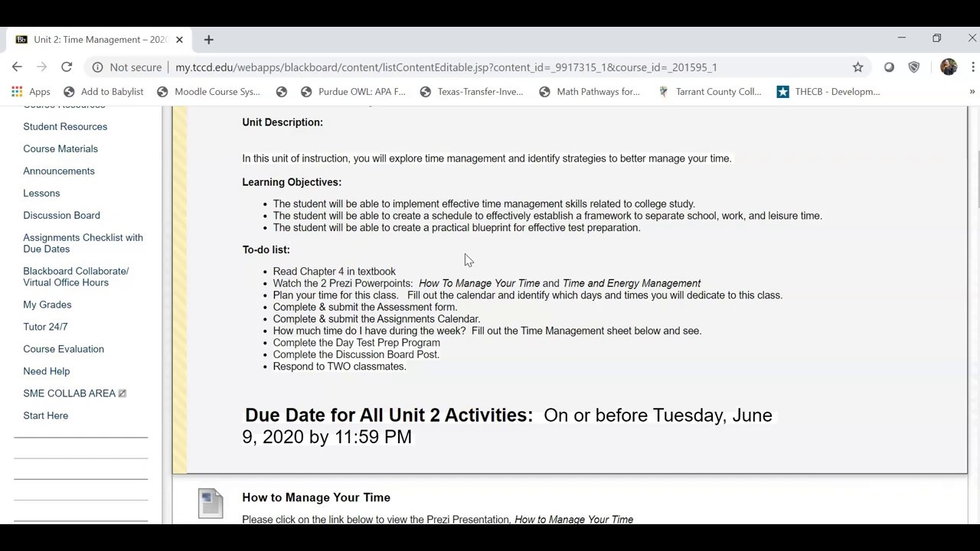Open Assignments Checklist with Due Dates
The image size is (980, 551).
tap(83, 243)
